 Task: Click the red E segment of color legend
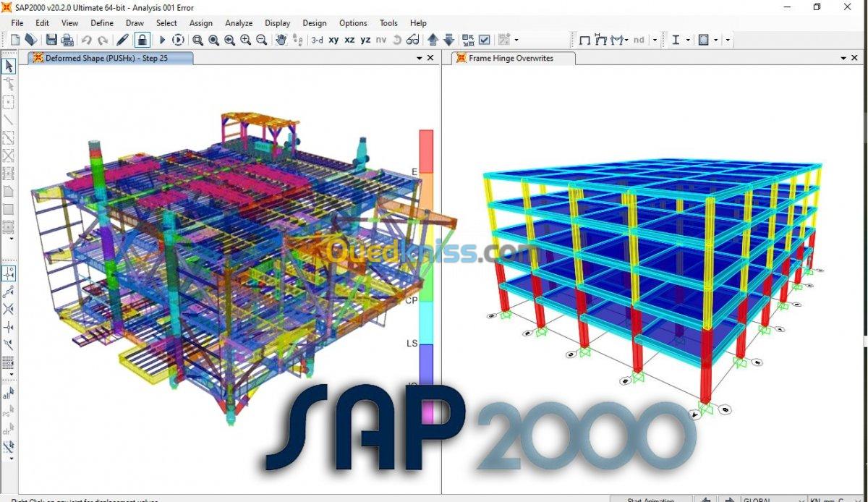click(x=426, y=150)
